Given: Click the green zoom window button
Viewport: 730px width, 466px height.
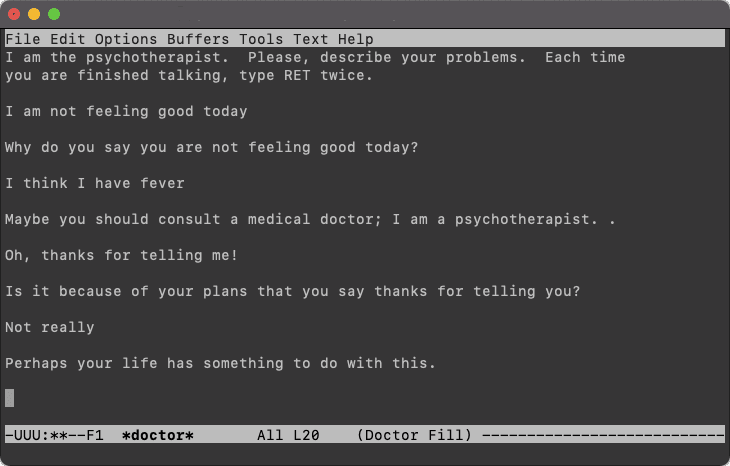Looking at the screenshot, I should coord(54,14).
